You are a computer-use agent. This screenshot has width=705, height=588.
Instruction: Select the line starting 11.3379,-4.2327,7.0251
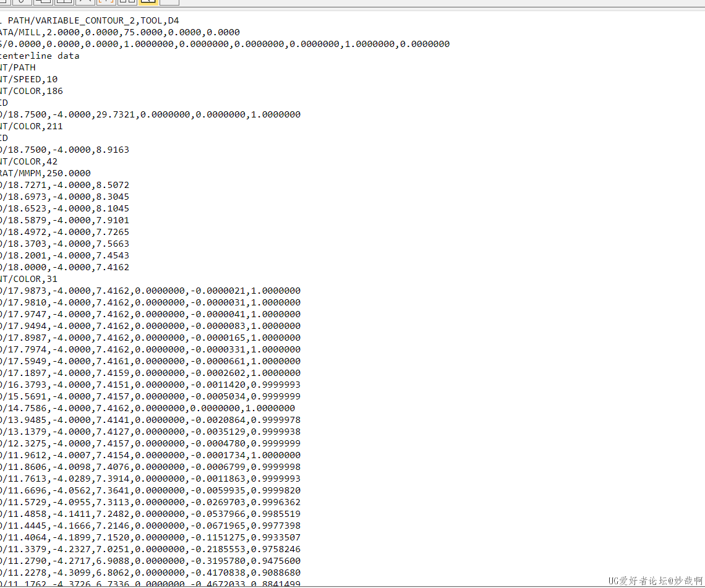(x=150, y=549)
